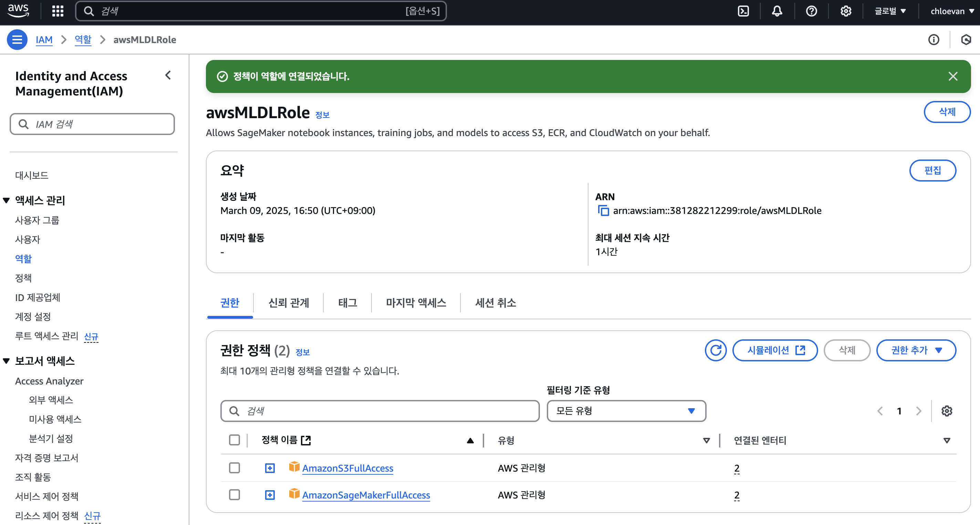
Task: Open 정책 in the sidebar
Action: pos(23,278)
